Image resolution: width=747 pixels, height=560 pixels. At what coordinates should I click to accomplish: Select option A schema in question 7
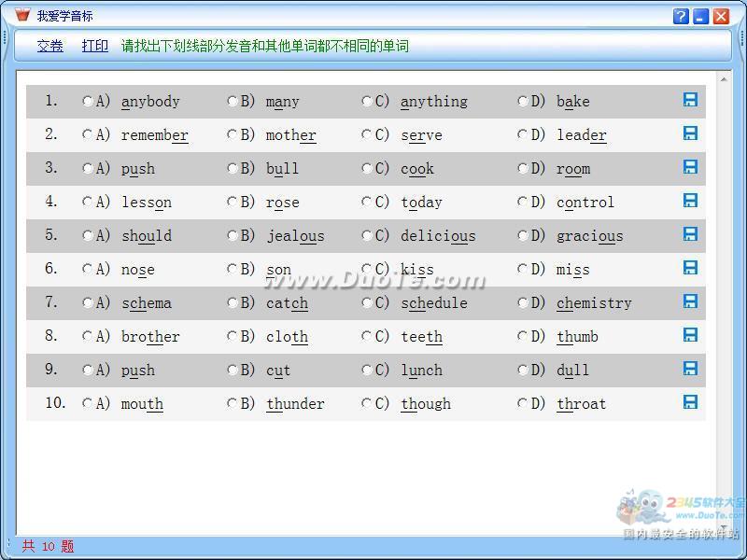click(x=87, y=302)
